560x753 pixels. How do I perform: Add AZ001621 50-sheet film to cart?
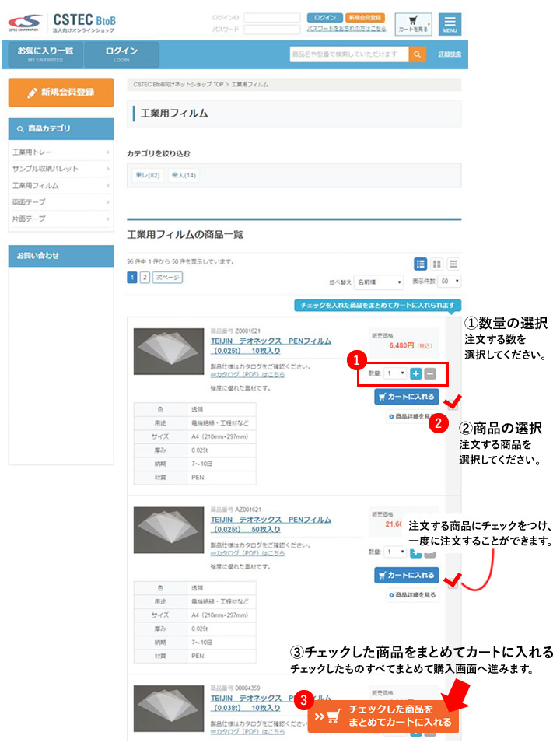(406, 575)
